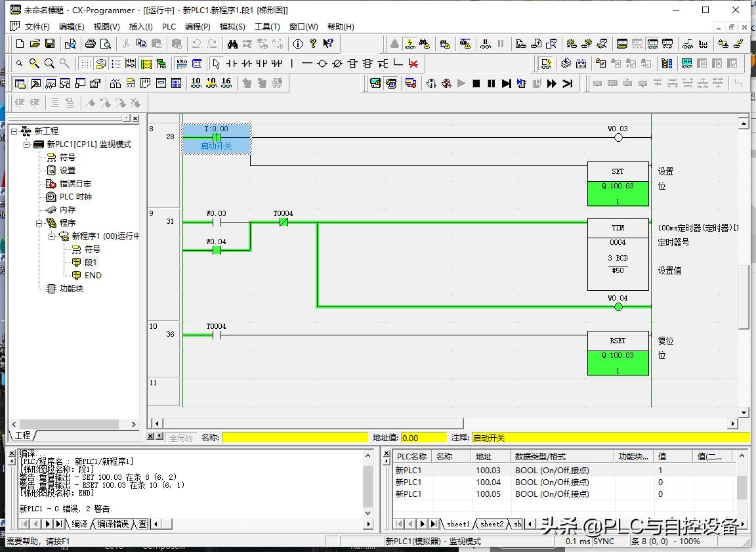Screen dimensions: 756x552
Task: Open the 文件(F) menu
Action: (x=37, y=26)
